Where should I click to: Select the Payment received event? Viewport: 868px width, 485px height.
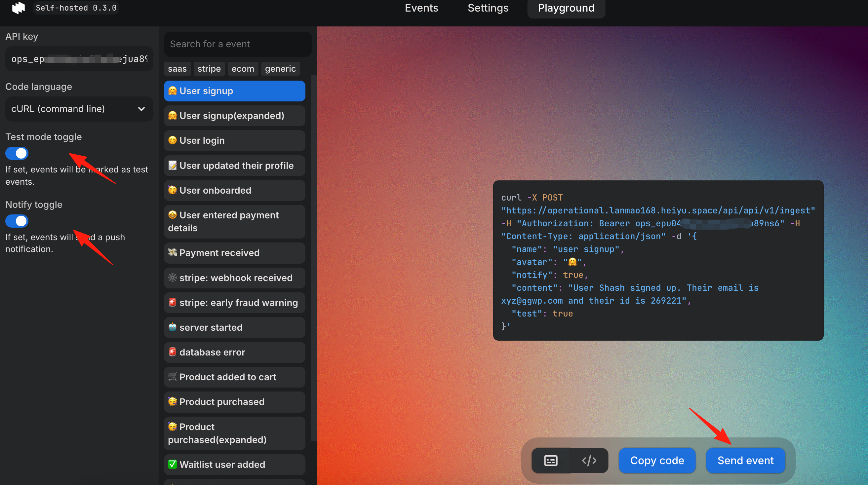(x=235, y=253)
